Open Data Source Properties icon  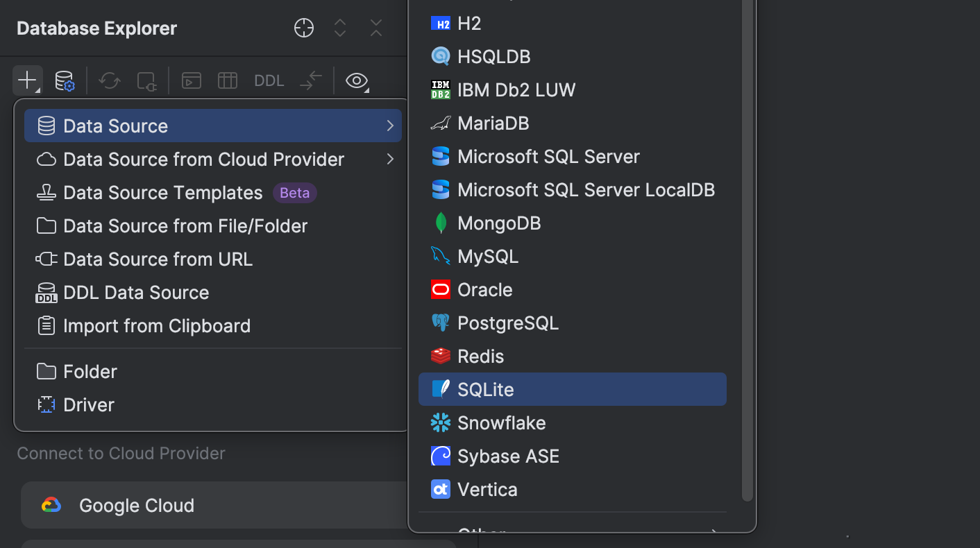pyautogui.click(x=65, y=80)
